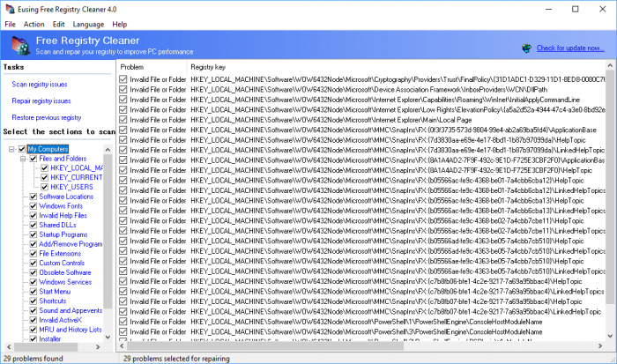Click the Eusing app icon in title bar
Viewport: 617px width, 364px height.
[10, 9]
